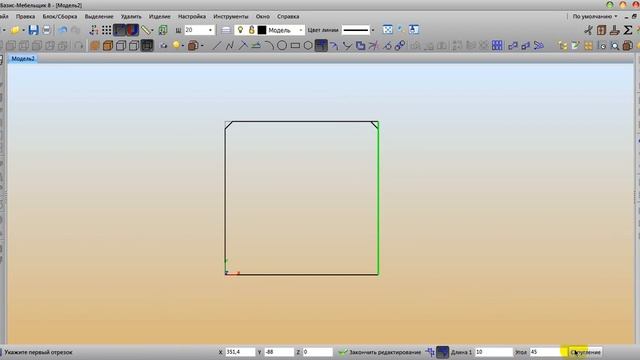This screenshot has width=640, height=360.
Task: Open the Настройка menu
Action: click(x=192, y=16)
